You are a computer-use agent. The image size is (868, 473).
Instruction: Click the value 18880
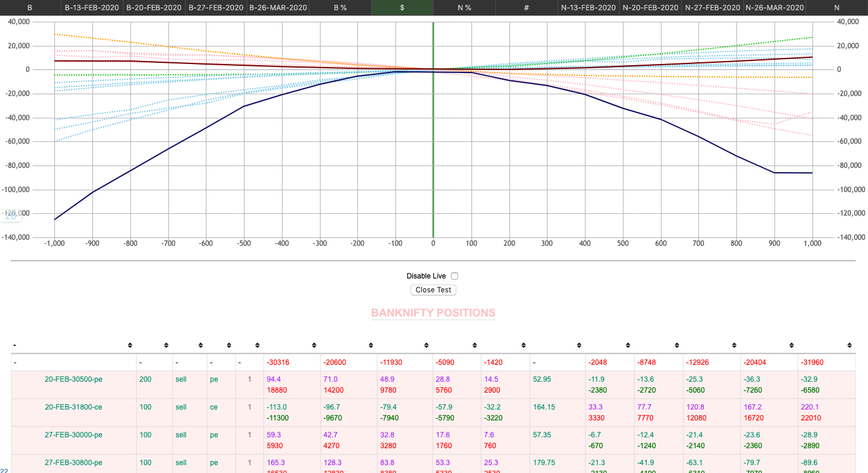point(276,390)
